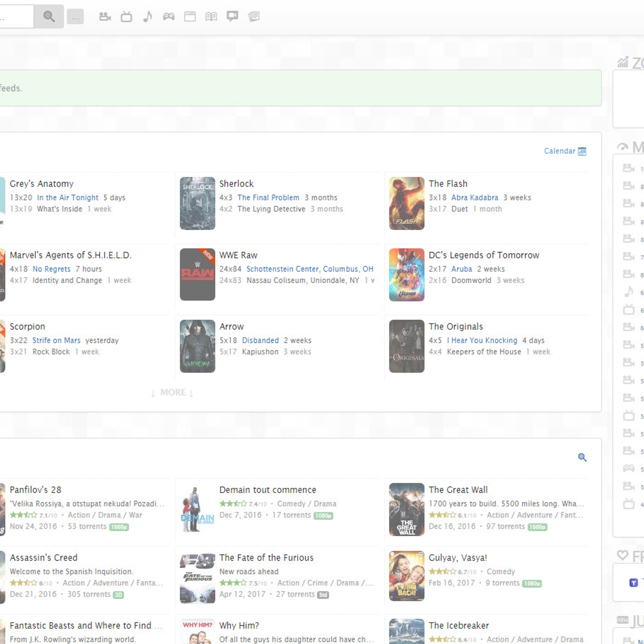Screen dimensions: 644x644
Task: Open the Books category icon
Action: 211,17
